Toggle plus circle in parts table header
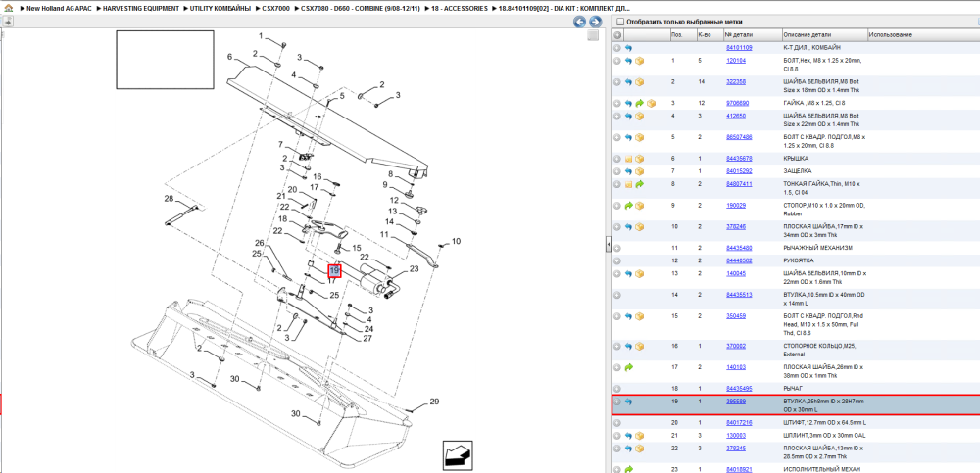The image size is (980, 473). tap(617, 35)
